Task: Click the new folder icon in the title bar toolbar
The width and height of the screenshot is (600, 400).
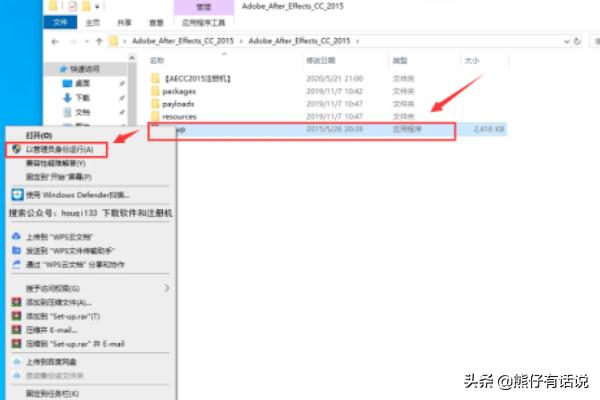Action: [86, 6]
